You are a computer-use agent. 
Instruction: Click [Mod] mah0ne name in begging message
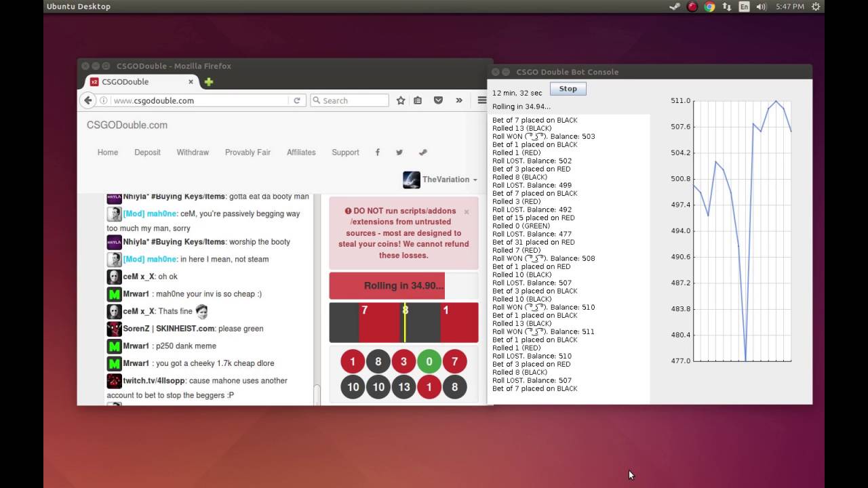(150, 213)
